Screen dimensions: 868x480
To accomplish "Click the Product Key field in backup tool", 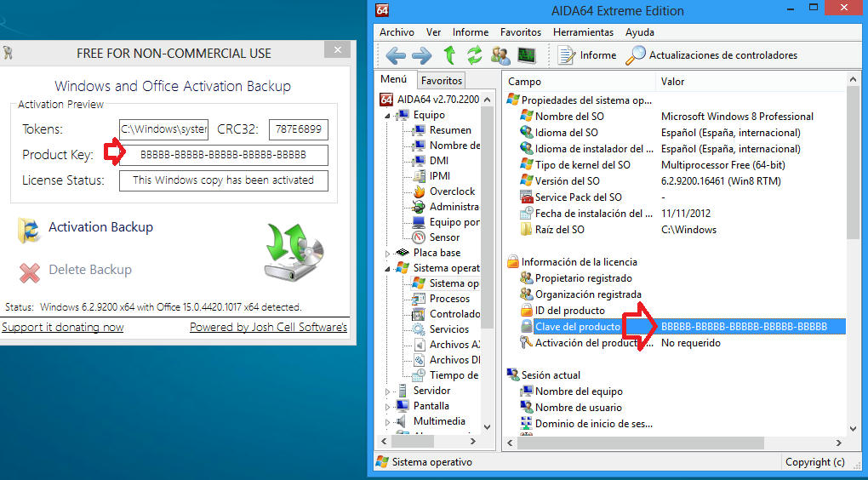I will tap(224, 156).
